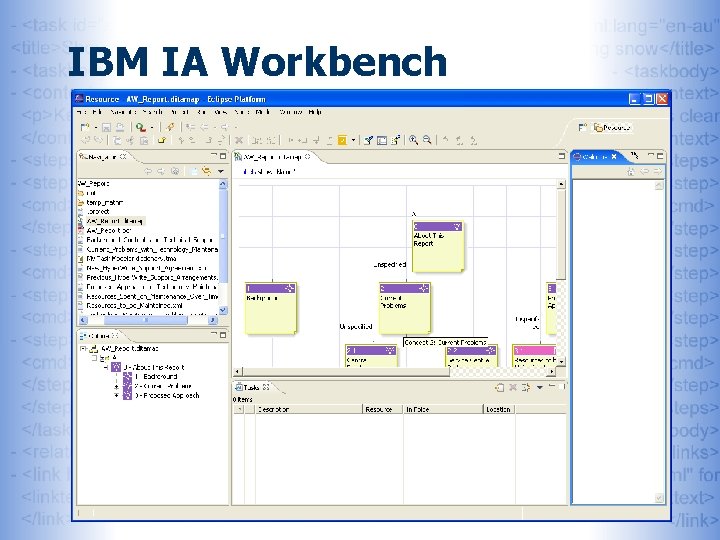Minimize the left Outline panel
720x540 pixels.
(x=214, y=335)
